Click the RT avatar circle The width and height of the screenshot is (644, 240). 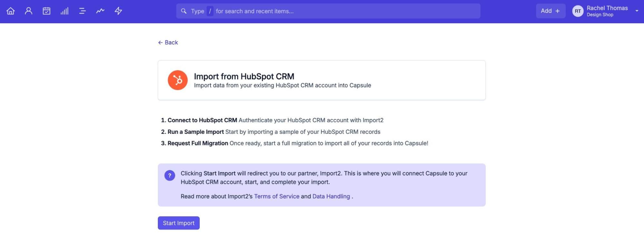coord(578,11)
